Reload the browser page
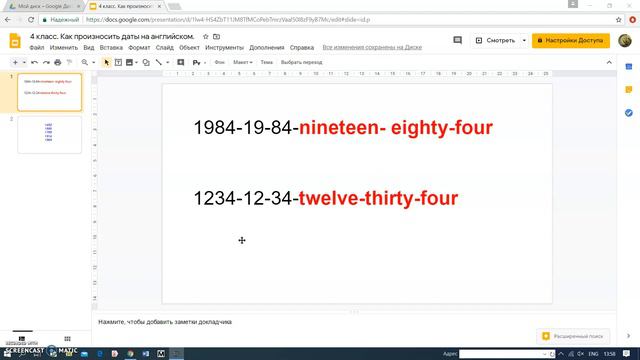The width and height of the screenshot is (640, 360). (31, 19)
